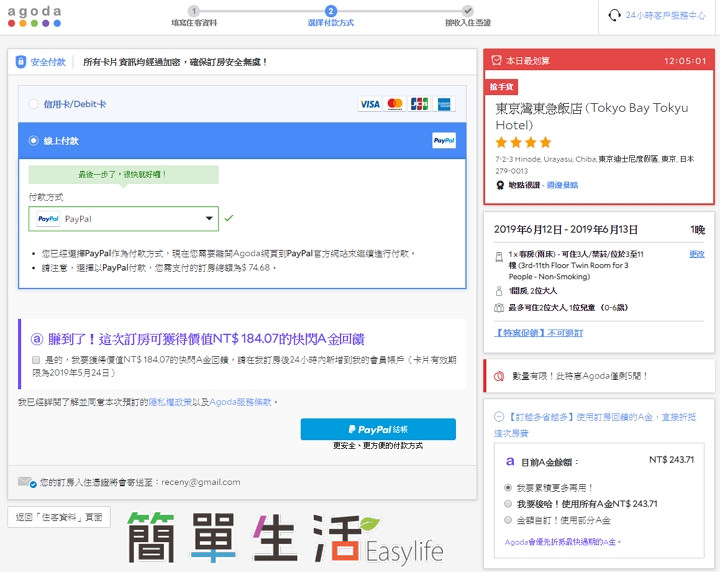The image size is (720, 572).
Task: Click Agoda會優先折抵最快過期的A金 note
Action: [x=562, y=542]
